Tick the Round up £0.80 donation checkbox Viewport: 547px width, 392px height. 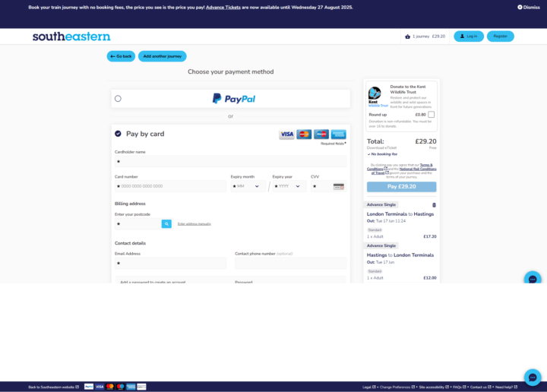[x=432, y=115]
